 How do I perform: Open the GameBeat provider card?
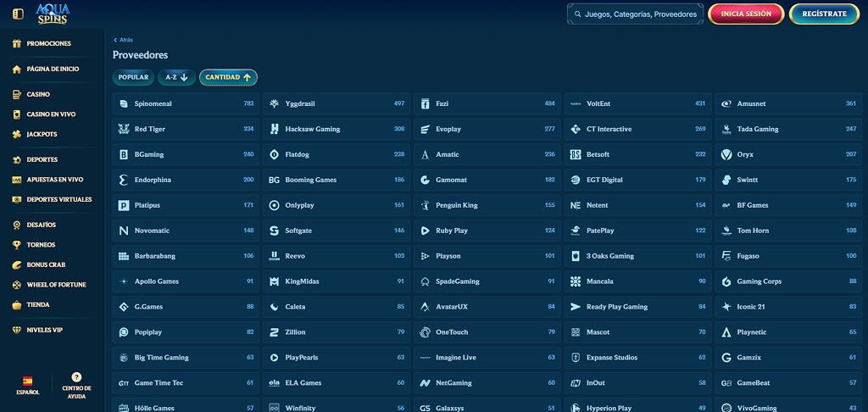pos(788,383)
